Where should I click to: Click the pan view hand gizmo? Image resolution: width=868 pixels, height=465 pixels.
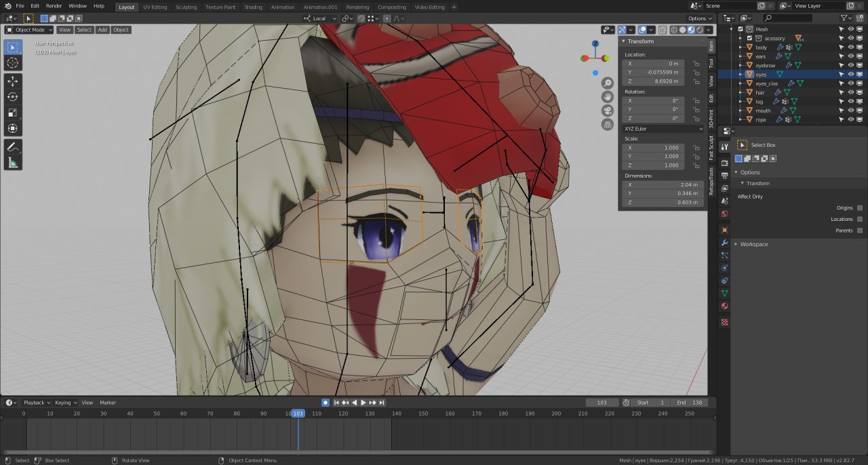[x=608, y=96]
